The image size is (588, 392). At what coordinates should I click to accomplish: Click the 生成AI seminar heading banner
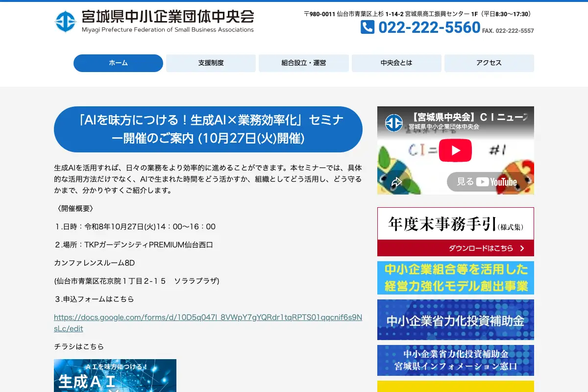click(208, 129)
